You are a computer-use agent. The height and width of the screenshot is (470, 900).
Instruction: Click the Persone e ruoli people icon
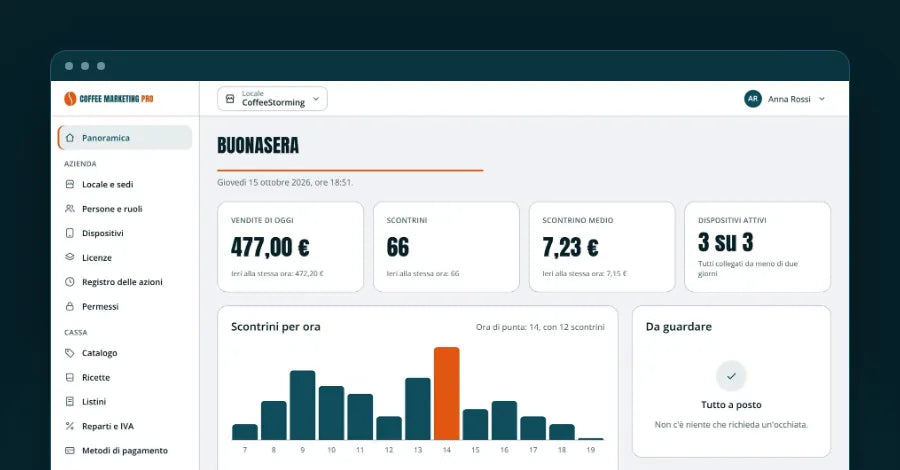tap(70, 208)
